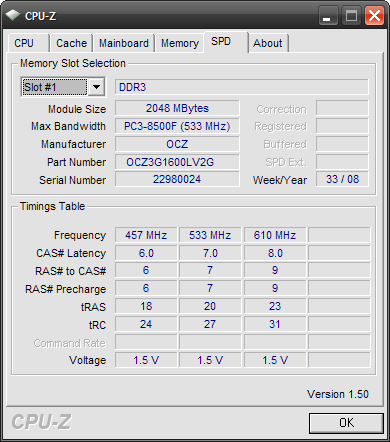390x442 pixels.
Task: Select the Serial Number 22980024 field
Action: [x=177, y=179]
